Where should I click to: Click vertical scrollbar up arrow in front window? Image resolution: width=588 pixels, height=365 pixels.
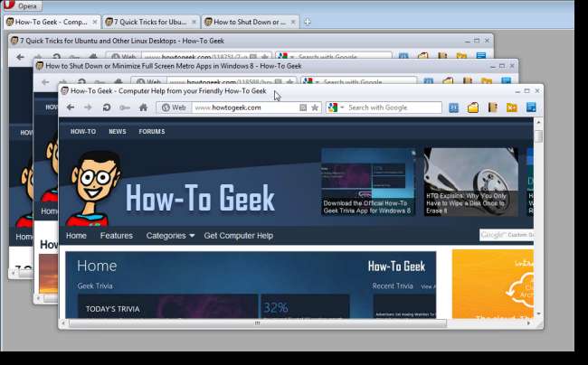pyautogui.click(x=538, y=122)
